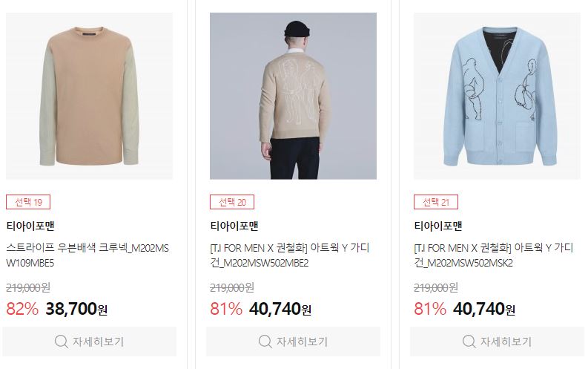Click magnifier icon under the blue cardigan
Image resolution: width=588 pixels, height=369 pixels.
[x=469, y=342]
